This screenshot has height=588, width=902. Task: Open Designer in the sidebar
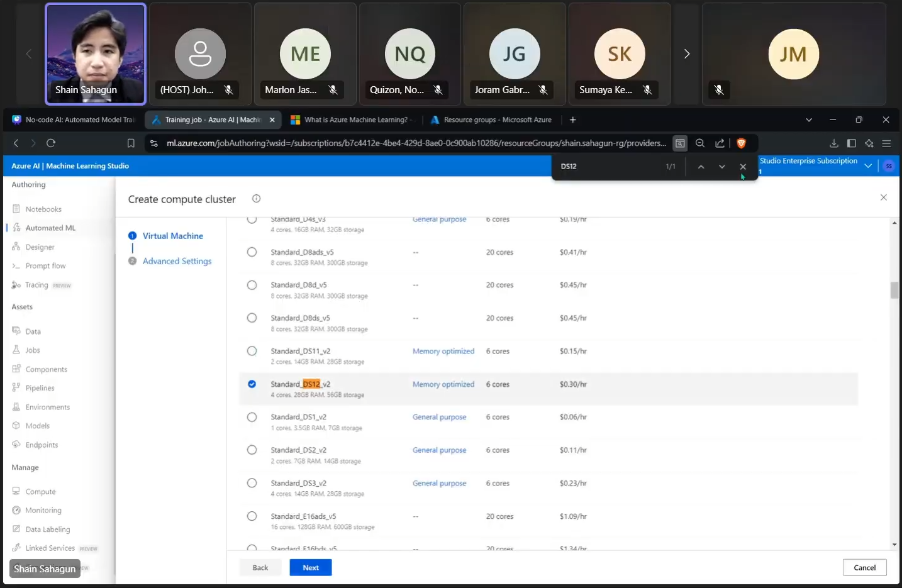coord(40,247)
